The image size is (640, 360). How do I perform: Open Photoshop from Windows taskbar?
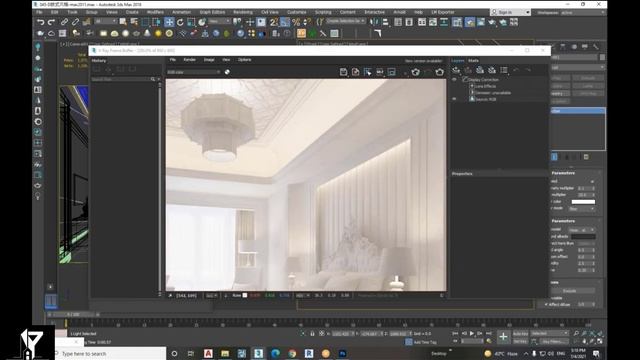pos(342,353)
